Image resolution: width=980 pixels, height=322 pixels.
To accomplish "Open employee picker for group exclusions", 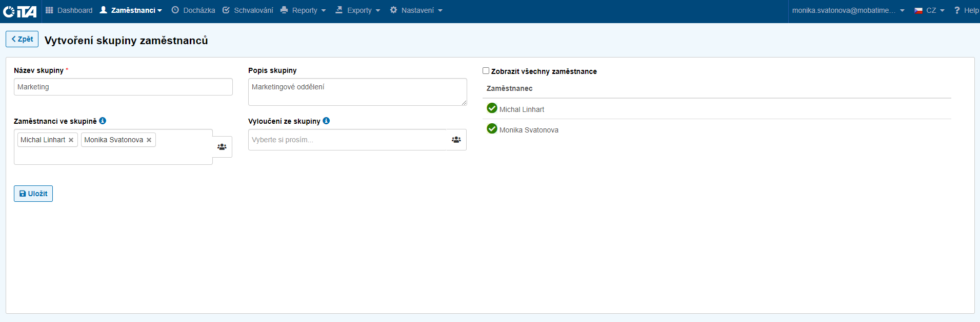I will 456,140.
